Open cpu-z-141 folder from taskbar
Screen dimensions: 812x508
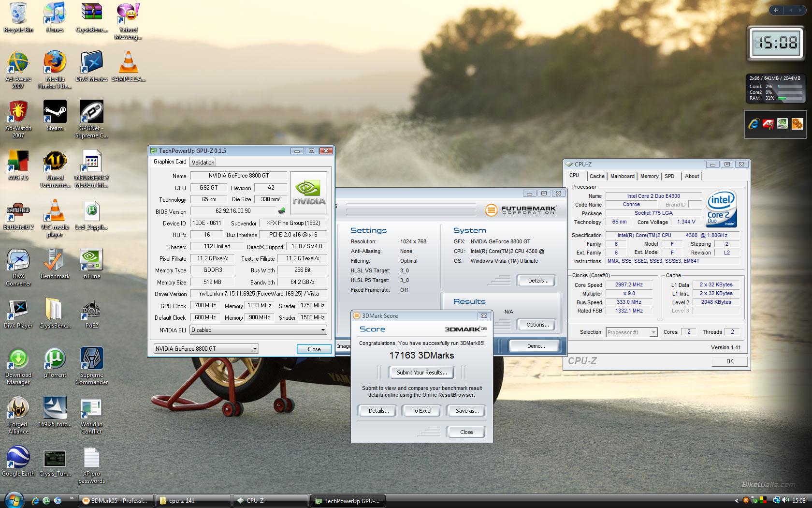tap(193, 501)
